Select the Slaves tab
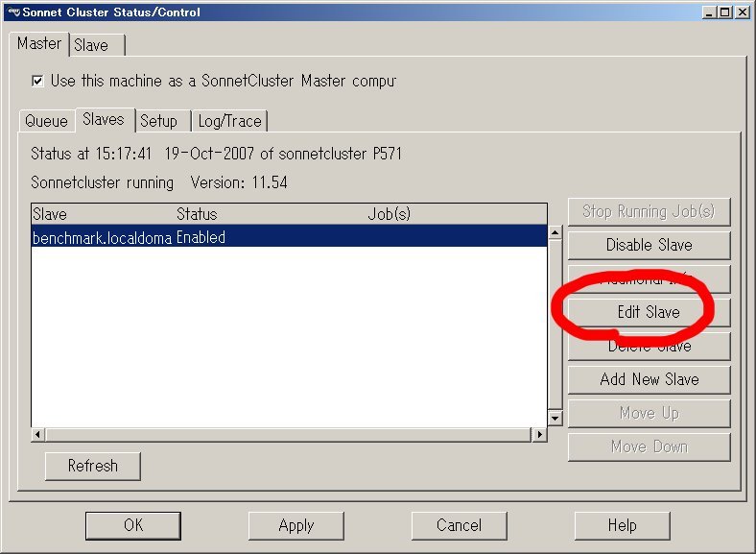 point(105,120)
